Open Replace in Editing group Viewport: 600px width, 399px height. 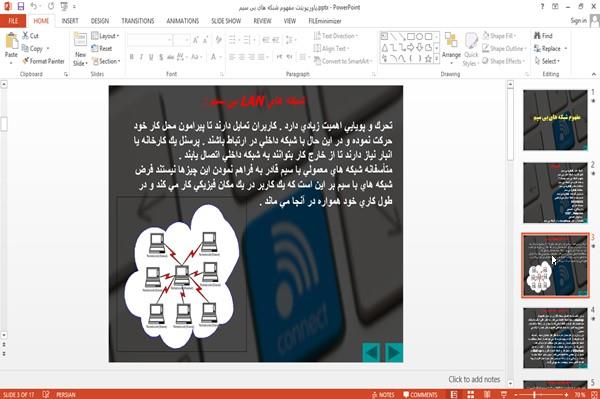(x=551, y=49)
